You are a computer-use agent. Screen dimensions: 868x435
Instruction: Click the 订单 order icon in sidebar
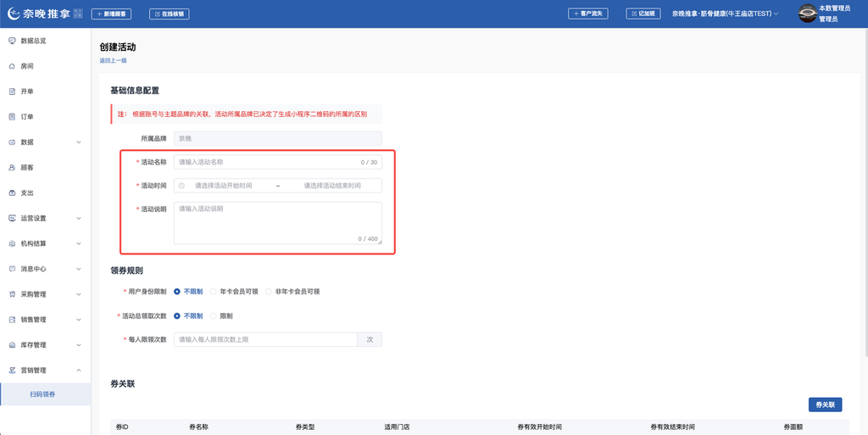click(12, 117)
